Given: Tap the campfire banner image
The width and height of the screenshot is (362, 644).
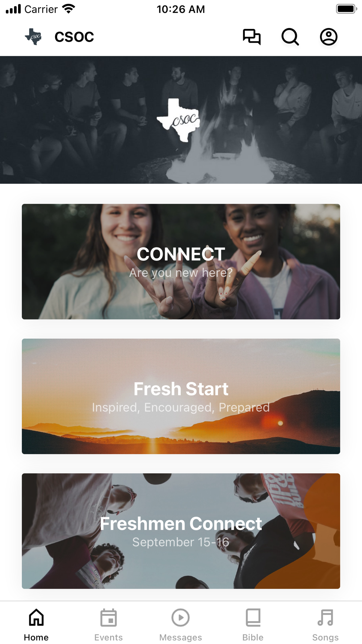Looking at the screenshot, I should [x=181, y=120].
